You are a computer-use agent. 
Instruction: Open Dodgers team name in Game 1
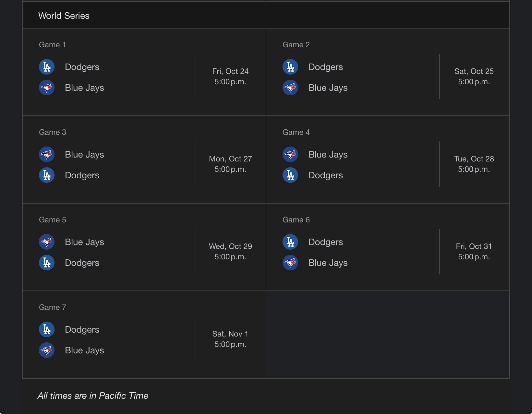[82, 67]
